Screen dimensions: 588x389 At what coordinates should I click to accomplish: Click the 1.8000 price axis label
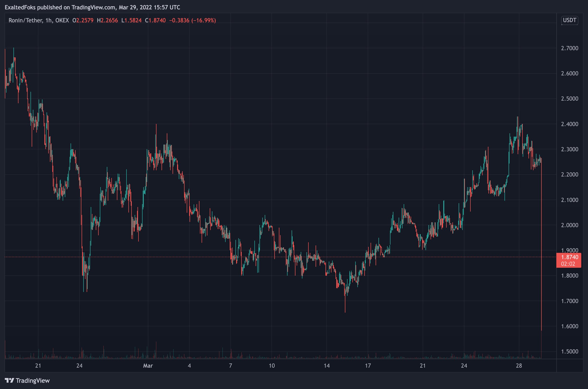(x=570, y=276)
